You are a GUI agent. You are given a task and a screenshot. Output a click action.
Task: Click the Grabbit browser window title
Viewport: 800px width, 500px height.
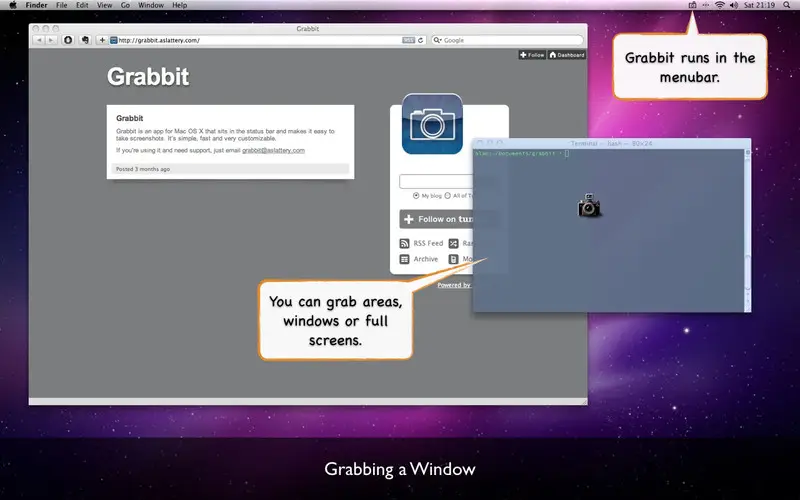click(x=308, y=29)
